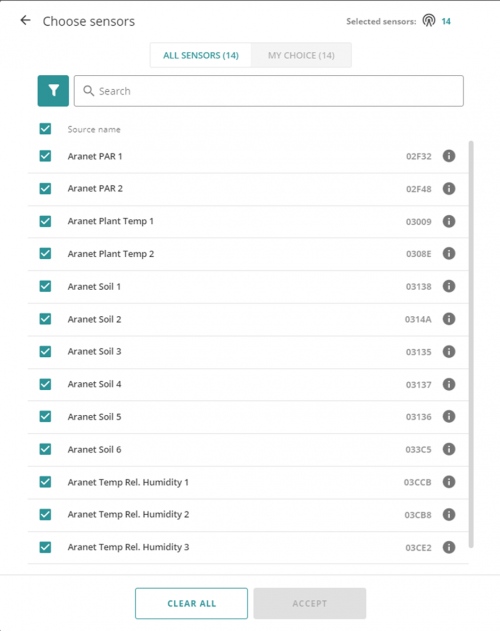This screenshot has height=631, width=500.
Task: Open info icon for Aranet Soil 3
Action: (449, 351)
